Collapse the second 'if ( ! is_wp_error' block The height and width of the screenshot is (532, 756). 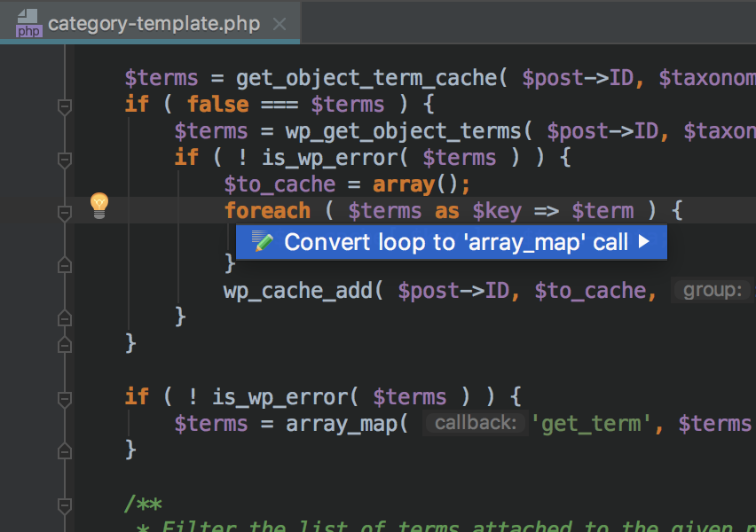tap(65, 398)
